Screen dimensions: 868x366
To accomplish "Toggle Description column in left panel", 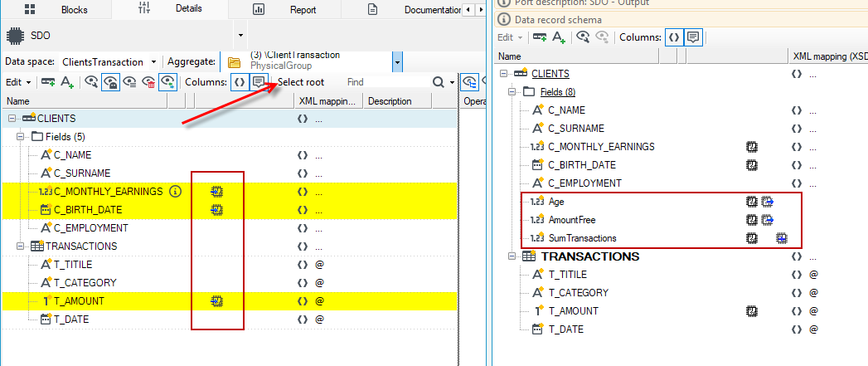I will [x=259, y=82].
